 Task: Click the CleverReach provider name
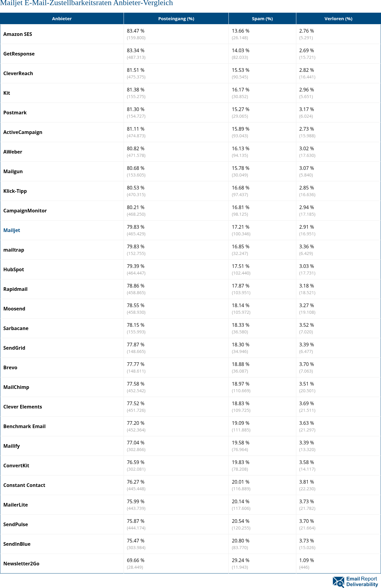pyautogui.click(x=18, y=73)
